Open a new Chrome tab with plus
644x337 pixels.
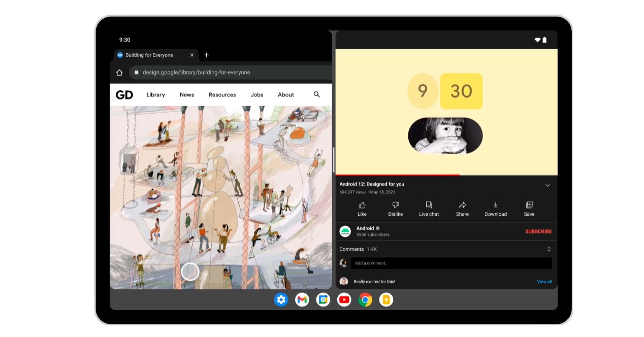[206, 55]
